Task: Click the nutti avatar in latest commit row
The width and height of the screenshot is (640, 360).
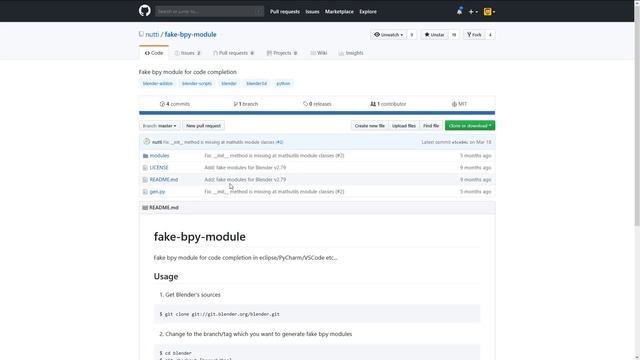Action: (147, 142)
